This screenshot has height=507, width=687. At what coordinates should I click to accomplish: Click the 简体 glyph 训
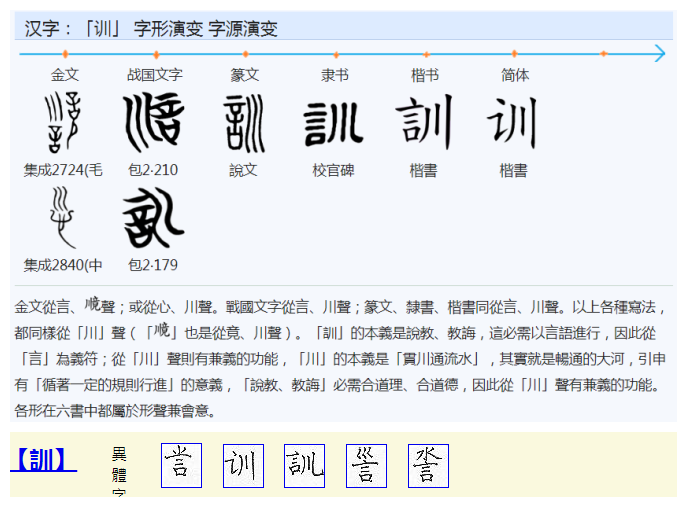pyautogui.click(x=512, y=123)
